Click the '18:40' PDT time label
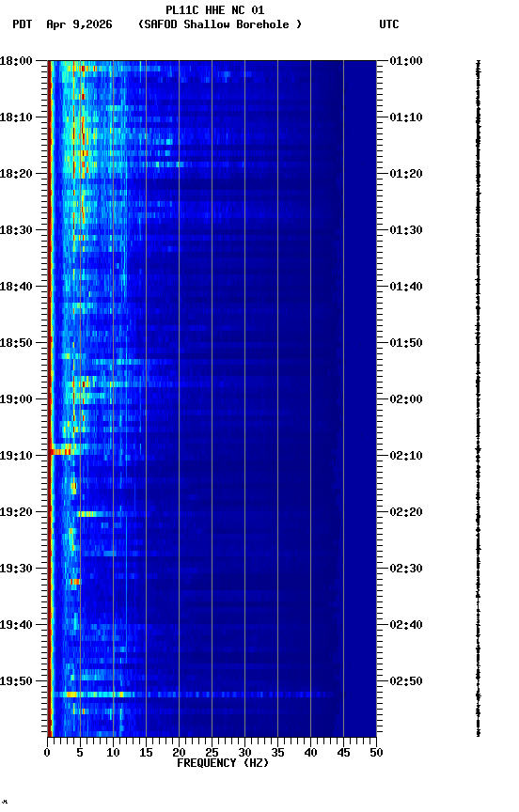Image resolution: width=519 pixels, height=812 pixels. [x=16, y=287]
